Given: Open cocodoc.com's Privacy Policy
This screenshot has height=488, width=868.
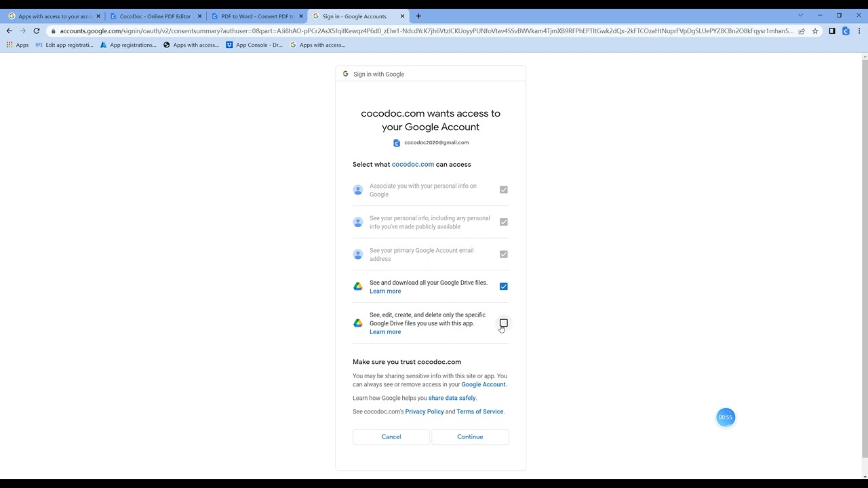Looking at the screenshot, I should point(425,411).
